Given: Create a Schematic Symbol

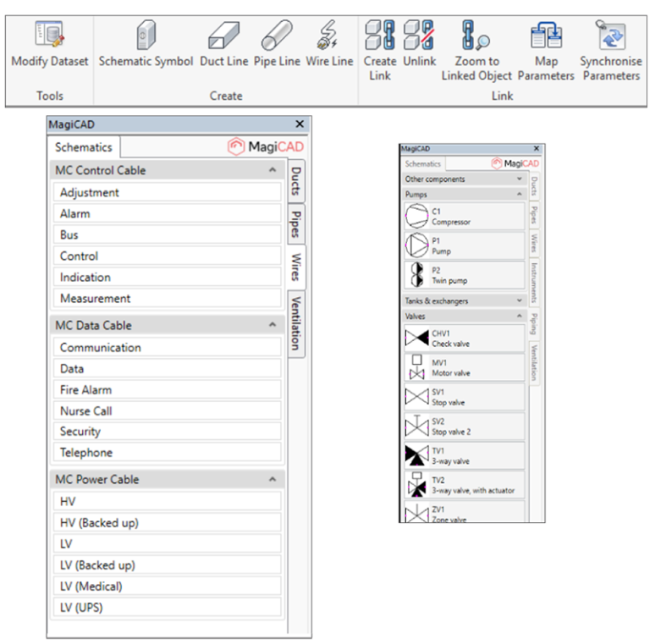Looking at the screenshot, I should (x=146, y=44).
